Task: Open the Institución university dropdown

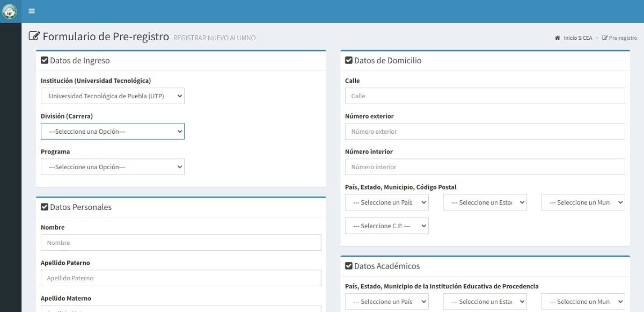Action: coord(113,96)
